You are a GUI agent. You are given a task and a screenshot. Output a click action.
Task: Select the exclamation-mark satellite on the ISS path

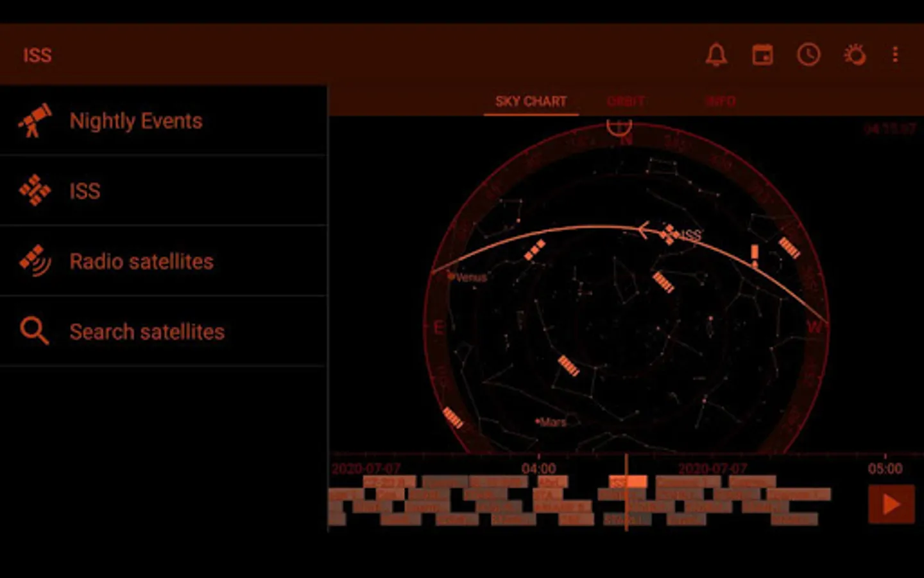(x=755, y=256)
